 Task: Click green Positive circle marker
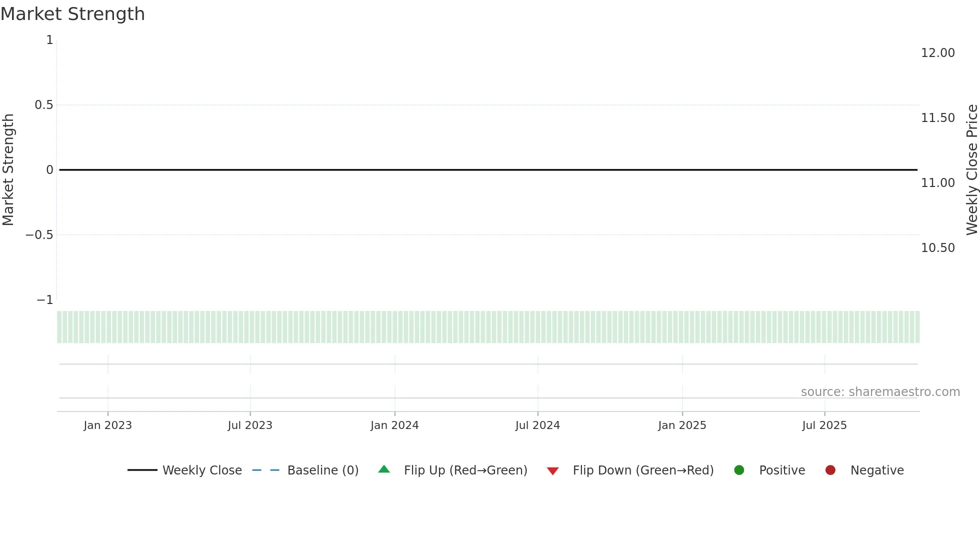pos(739,470)
